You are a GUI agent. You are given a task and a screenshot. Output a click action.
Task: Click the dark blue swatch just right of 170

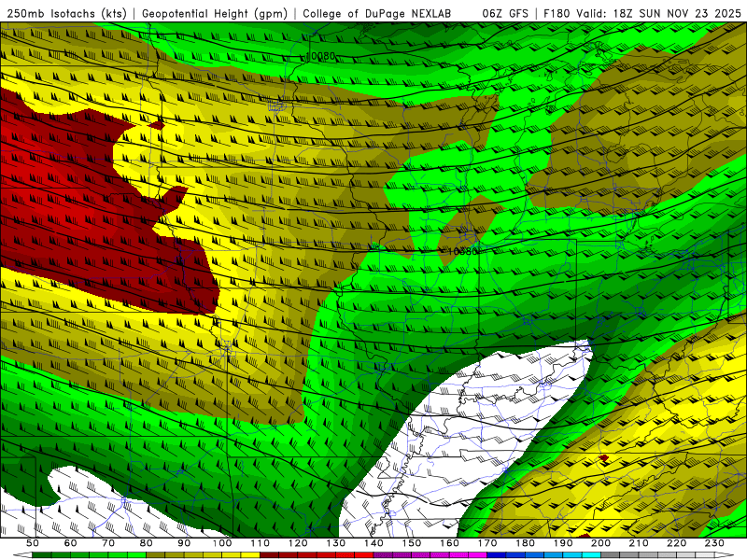coord(497,555)
